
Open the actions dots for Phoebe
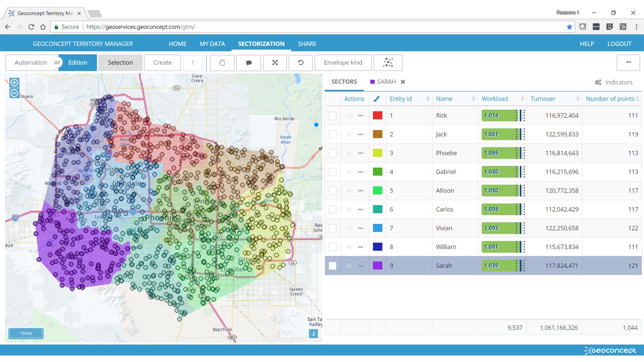360,153
